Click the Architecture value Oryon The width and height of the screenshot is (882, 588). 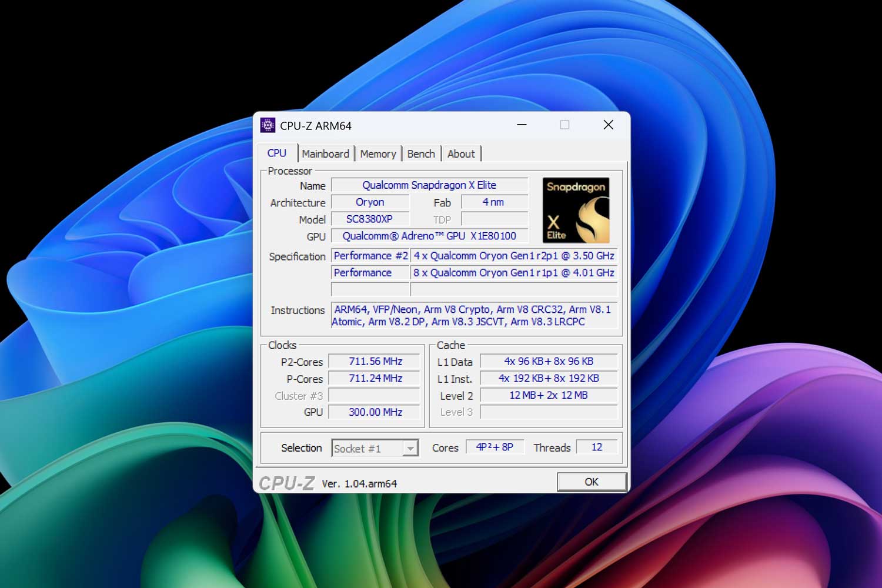[370, 202]
